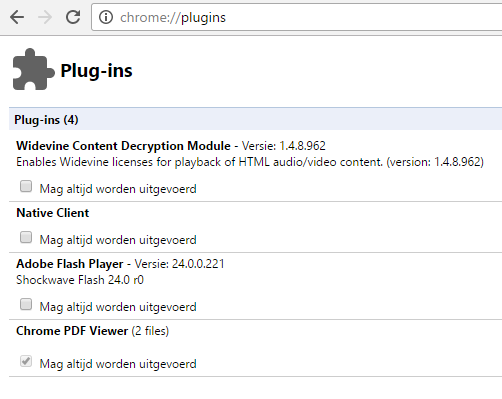The width and height of the screenshot is (502, 399).
Task: Open the site information icon in address bar
Action: (x=106, y=17)
